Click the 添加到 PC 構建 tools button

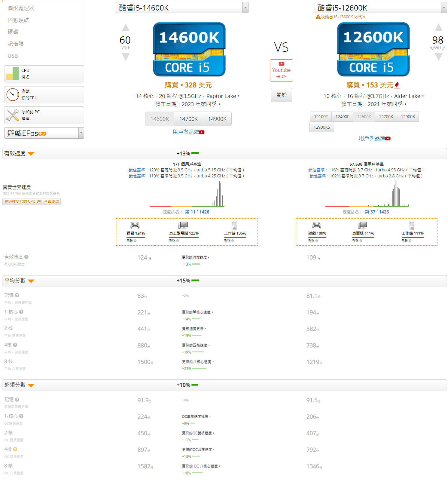[x=44, y=115]
